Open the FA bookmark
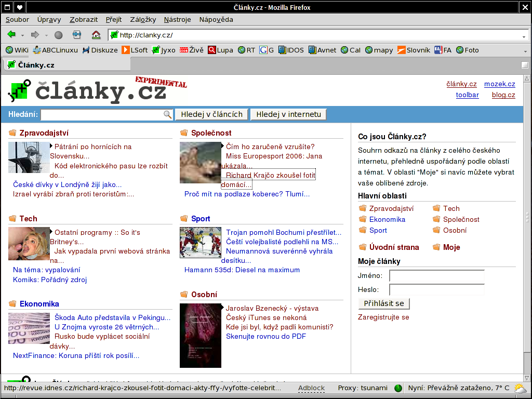532x399 pixels. pyautogui.click(x=443, y=50)
